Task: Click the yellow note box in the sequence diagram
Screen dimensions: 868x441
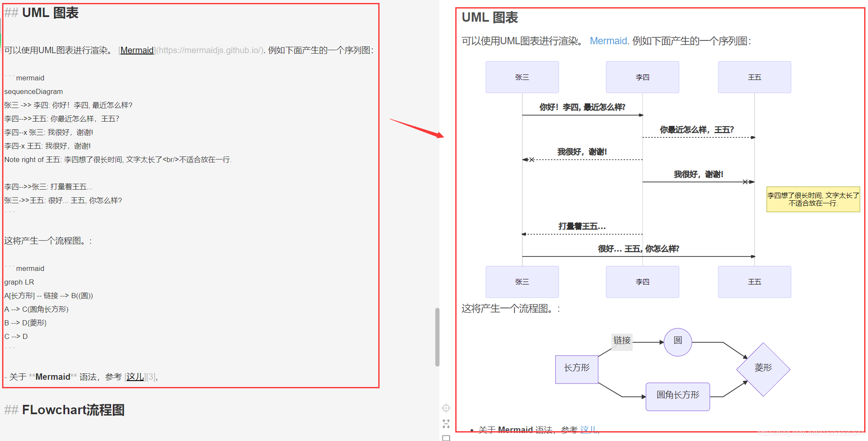Action: click(813, 199)
